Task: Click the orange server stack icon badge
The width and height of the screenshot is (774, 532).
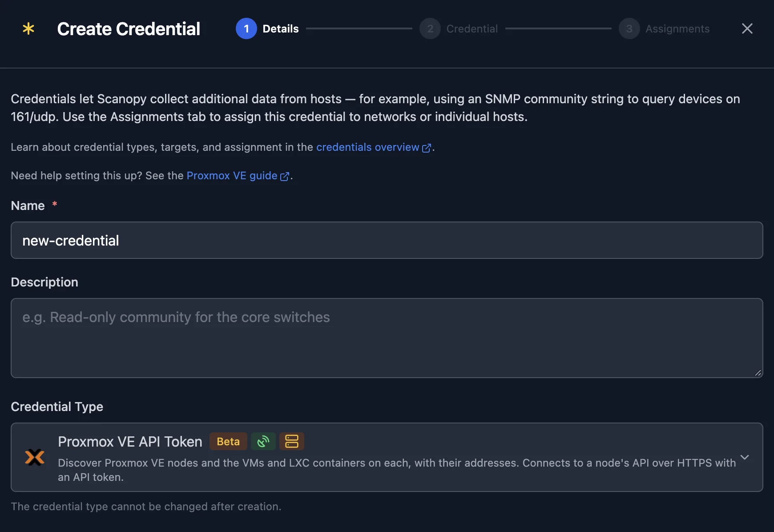Action: (292, 441)
